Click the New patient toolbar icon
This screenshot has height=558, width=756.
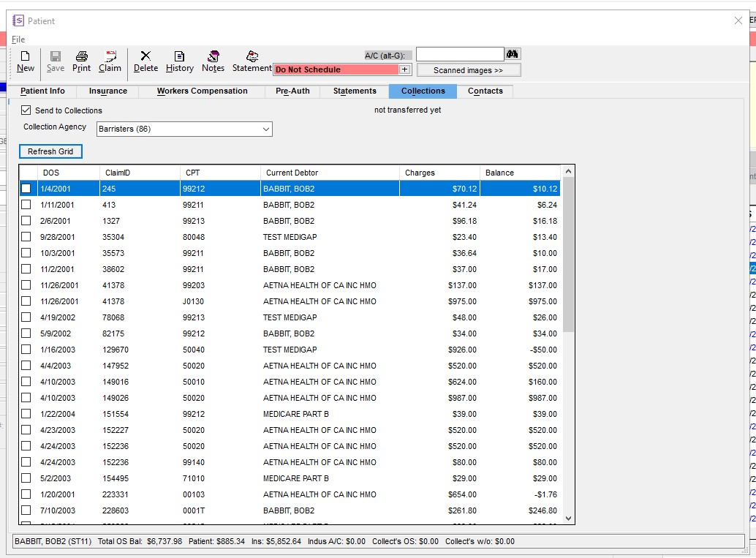(x=25, y=61)
